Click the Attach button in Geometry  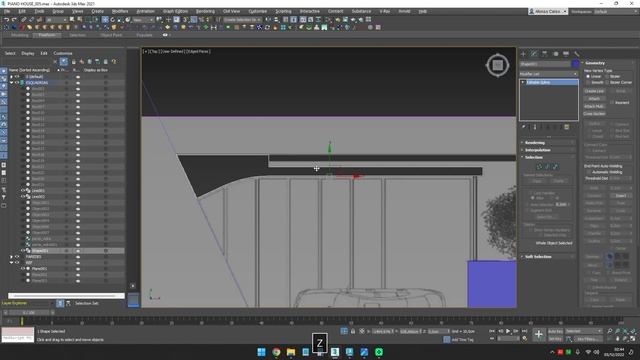click(x=594, y=99)
